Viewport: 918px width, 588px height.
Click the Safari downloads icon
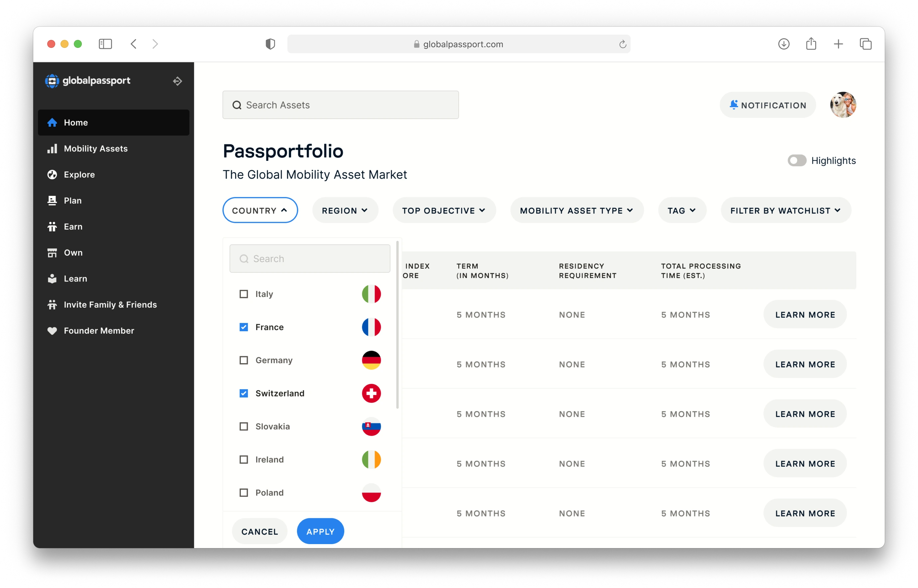tap(784, 44)
